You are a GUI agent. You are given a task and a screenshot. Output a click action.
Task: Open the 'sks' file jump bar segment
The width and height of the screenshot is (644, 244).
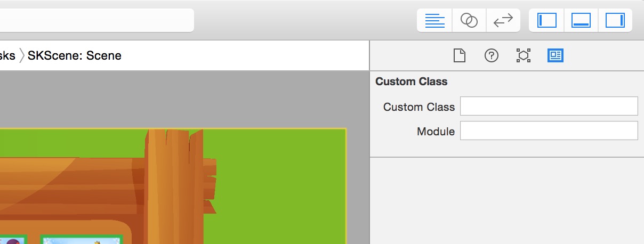pyautogui.click(x=7, y=55)
